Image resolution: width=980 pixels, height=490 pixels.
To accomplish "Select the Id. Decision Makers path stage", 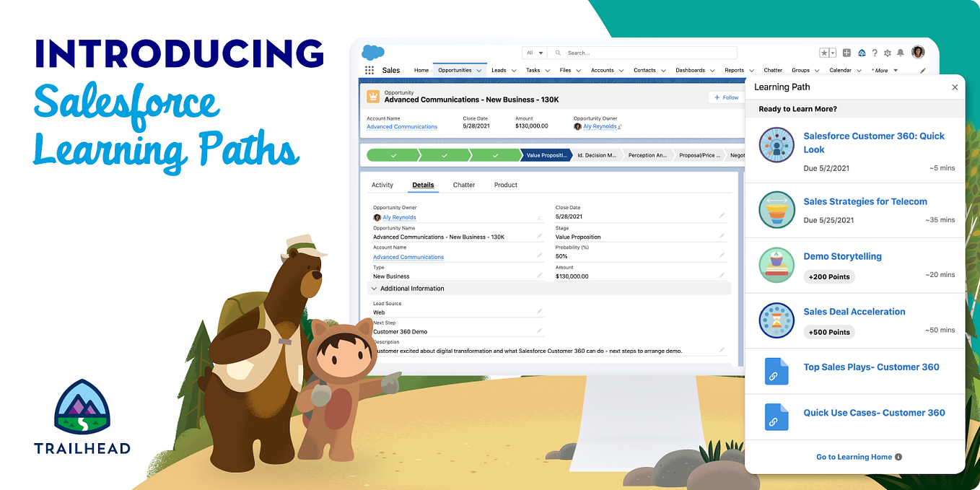I will (597, 155).
